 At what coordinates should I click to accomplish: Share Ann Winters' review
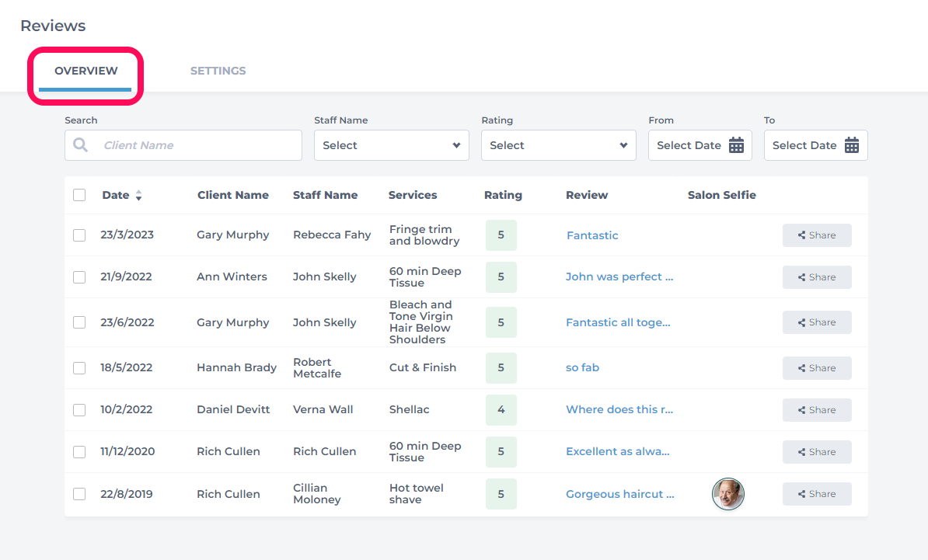pyautogui.click(x=817, y=277)
